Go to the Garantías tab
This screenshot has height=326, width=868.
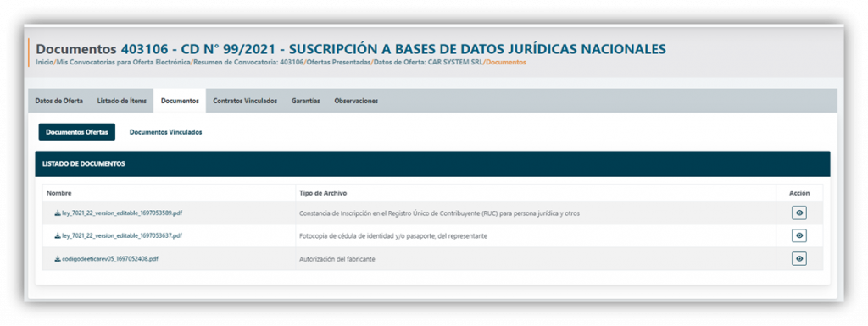[305, 101]
